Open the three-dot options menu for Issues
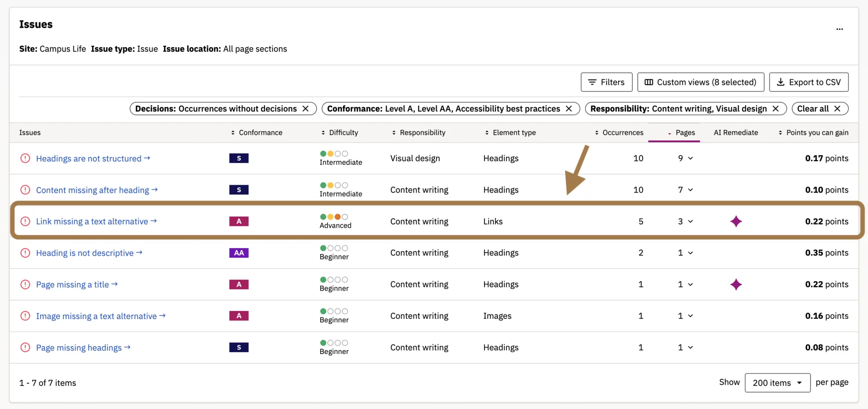868x409 pixels. pos(839,29)
